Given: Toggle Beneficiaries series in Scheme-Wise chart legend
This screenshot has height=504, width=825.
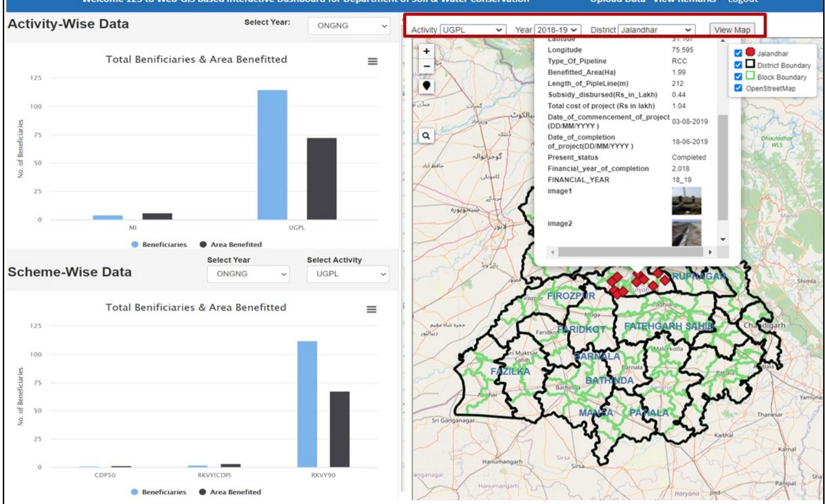Looking at the screenshot, I should pos(159,492).
